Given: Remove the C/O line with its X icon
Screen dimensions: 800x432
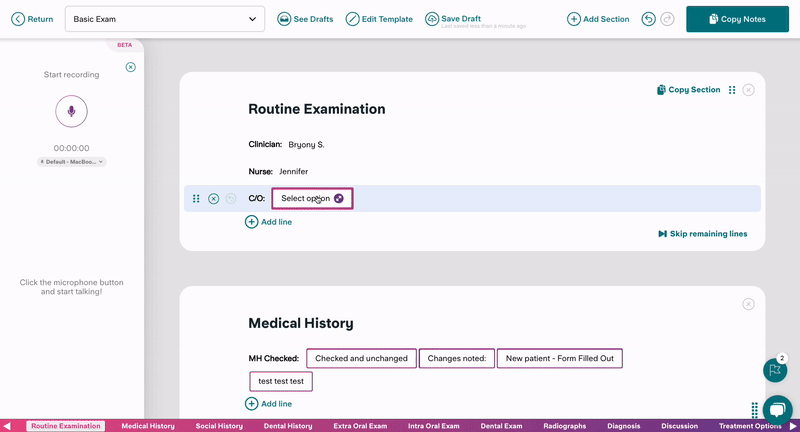Looking at the screenshot, I should (x=214, y=199).
